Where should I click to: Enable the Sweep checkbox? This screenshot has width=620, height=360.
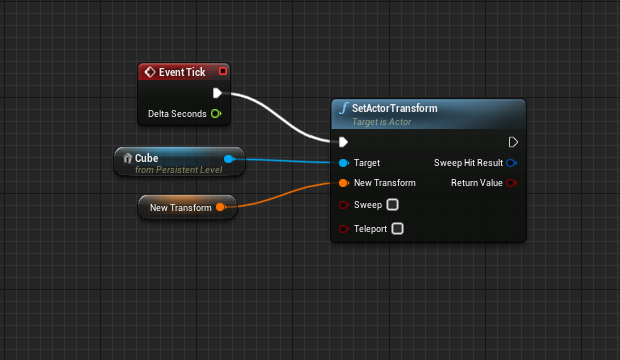point(393,205)
